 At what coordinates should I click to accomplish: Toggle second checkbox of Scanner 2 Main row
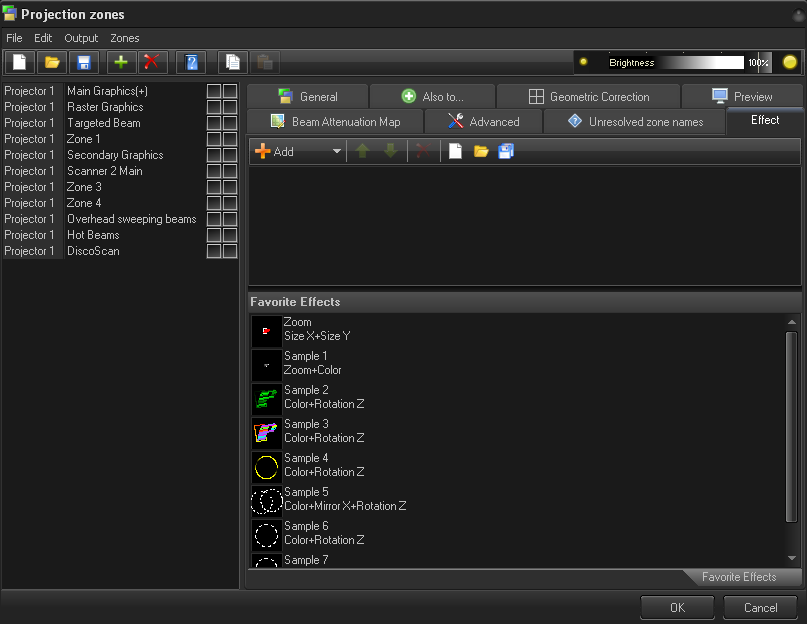click(x=230, y=171)
